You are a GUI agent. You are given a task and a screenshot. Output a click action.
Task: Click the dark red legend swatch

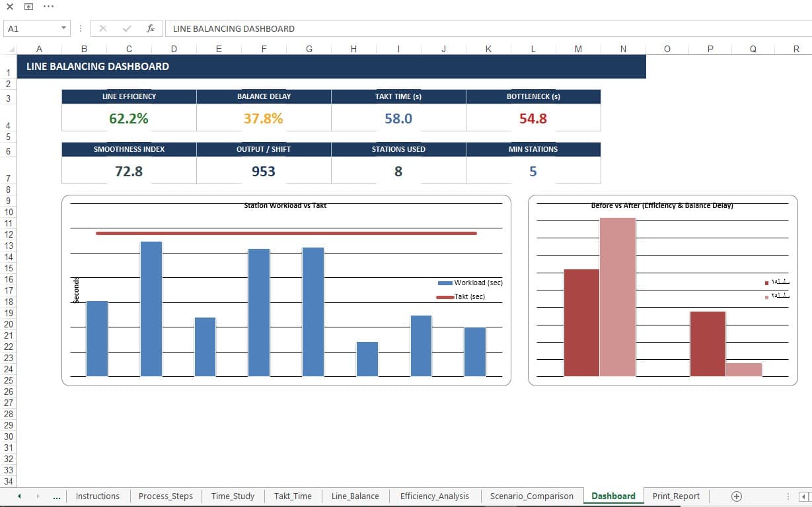766,283
